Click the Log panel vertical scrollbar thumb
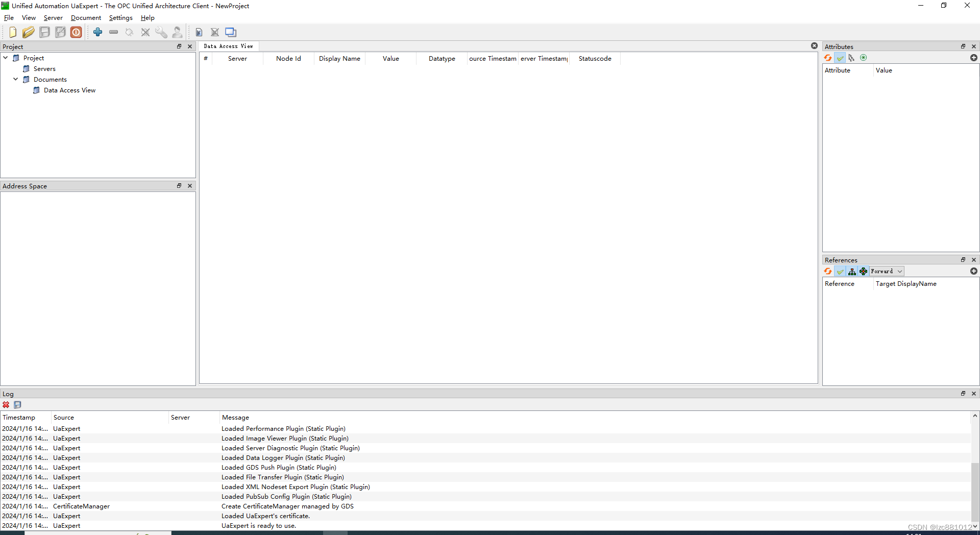The image size is (980, 535). click(x=975, y=493)
